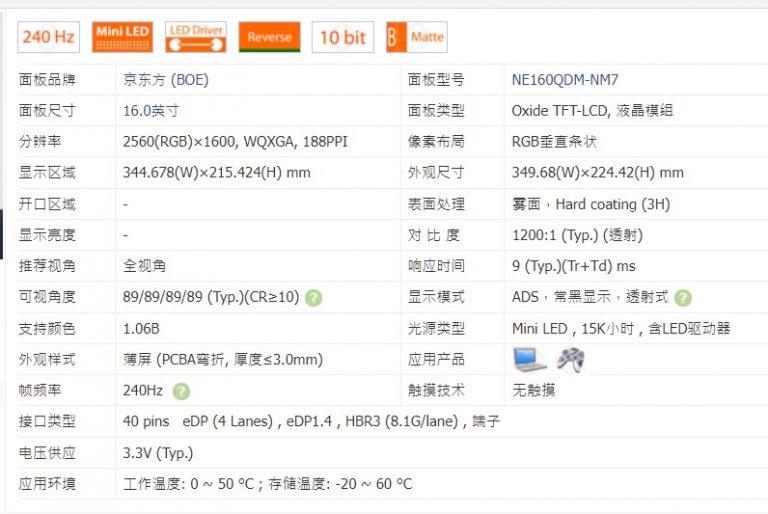Click the 应用产品 row label
768x514 pixels.
pyautogui.click(x=436, y=360)
